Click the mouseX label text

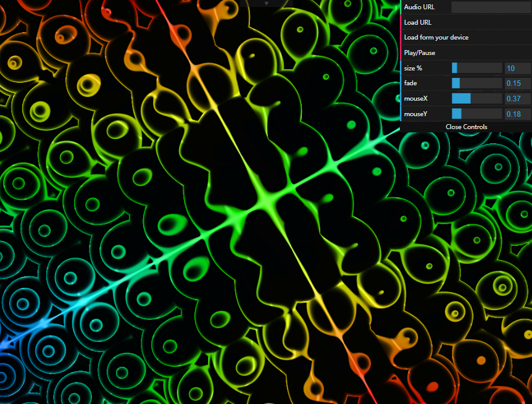coord(415,98)
